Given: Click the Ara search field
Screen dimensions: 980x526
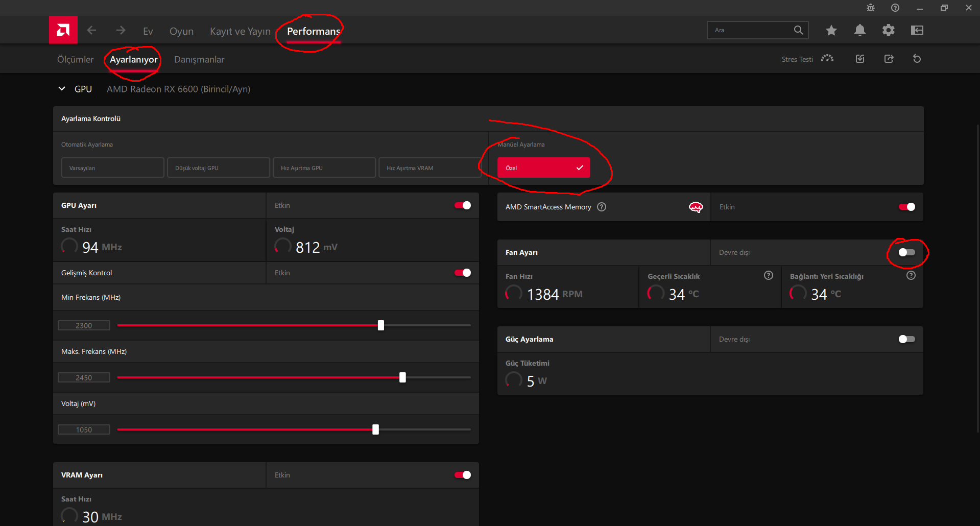Looking at the screenshot, I should (x=758, y=30).
